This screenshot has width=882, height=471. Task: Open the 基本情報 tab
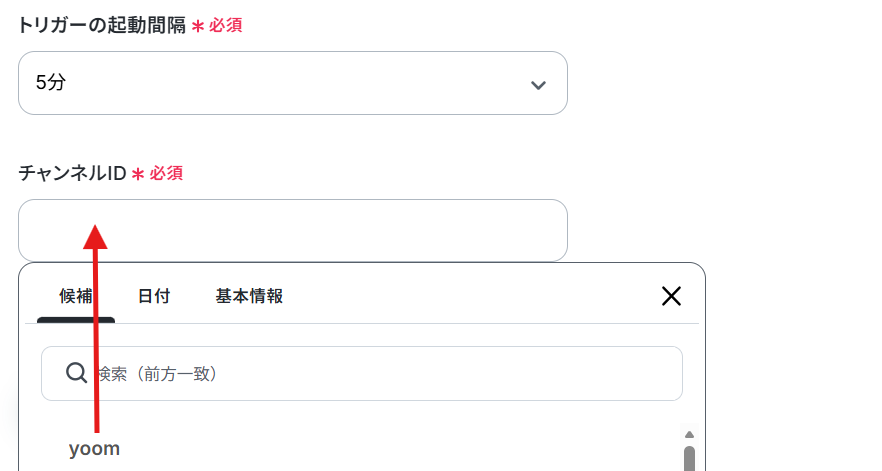point(249,296)
